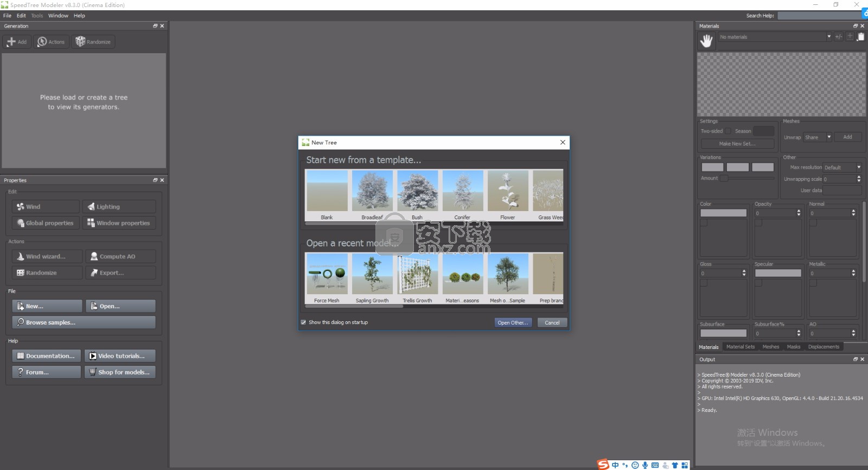Click New in the File group
Viewport: 868px width, 470px height.
[x=47, y=306]
